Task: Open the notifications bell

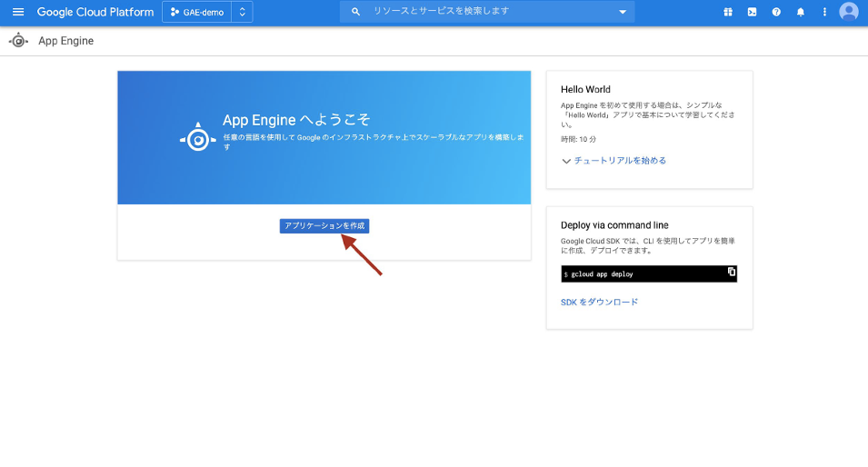Action: [x=801, y=12]
